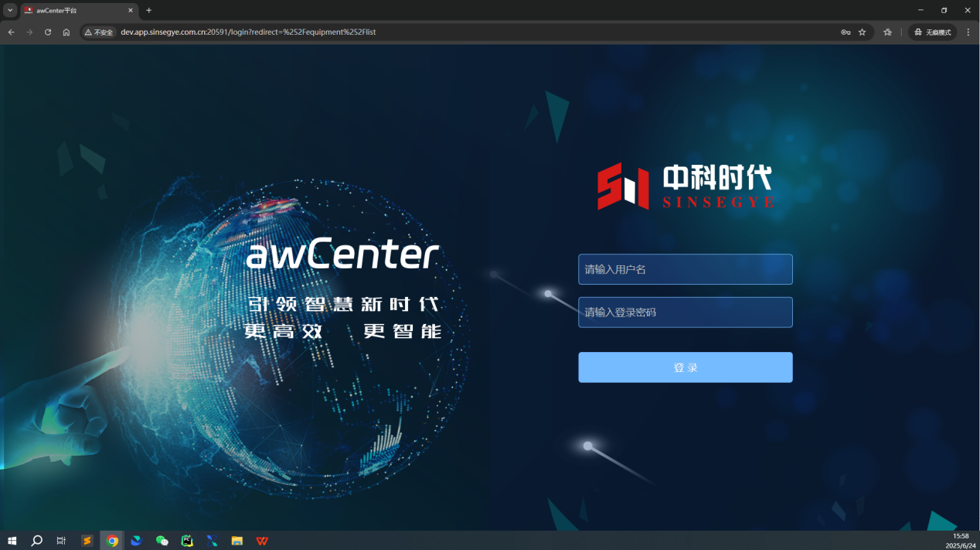This screenshot has height=550, width=980.
Task: Open the blue bird app on taskbar
Action: (x=137, y=541)
